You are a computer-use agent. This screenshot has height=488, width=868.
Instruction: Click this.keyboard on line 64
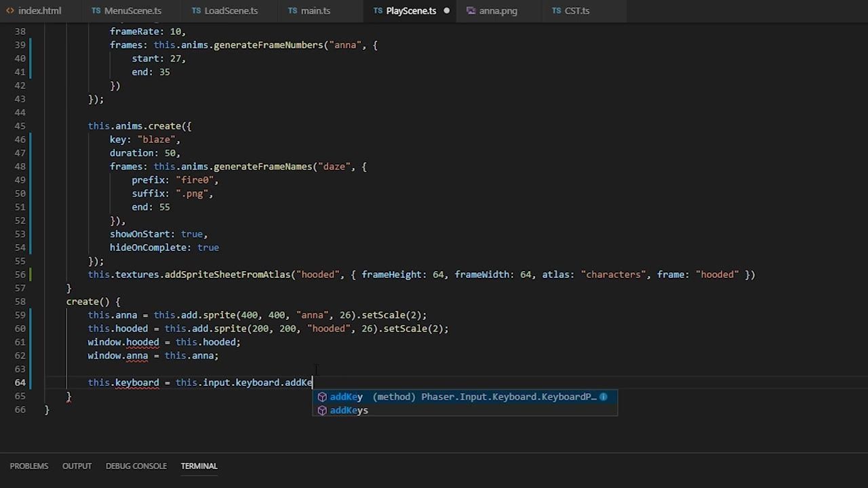tap(123, 383)
